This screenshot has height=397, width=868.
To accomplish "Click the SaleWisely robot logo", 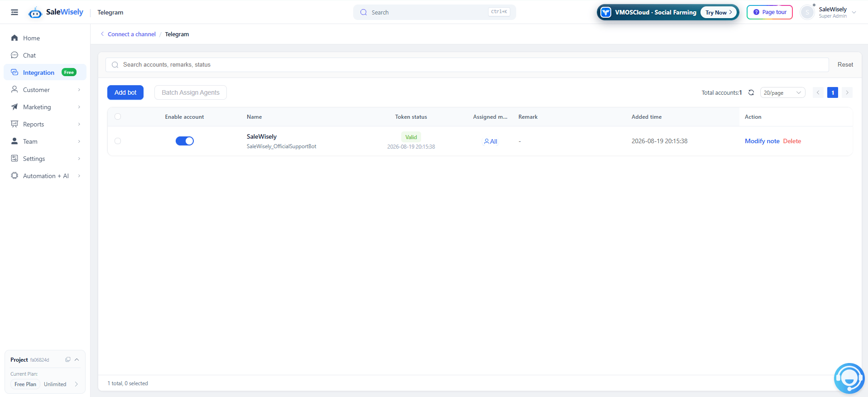I will coord(35,13).
